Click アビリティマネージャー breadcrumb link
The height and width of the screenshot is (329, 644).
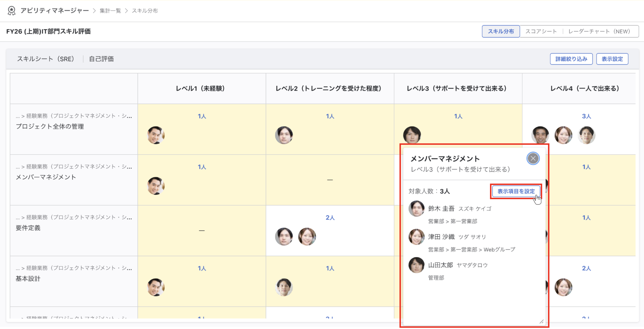tap(54, 11)
